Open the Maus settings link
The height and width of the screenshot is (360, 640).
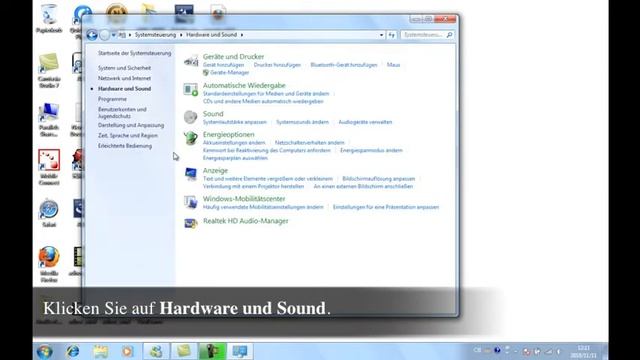(x=393, y=65)
